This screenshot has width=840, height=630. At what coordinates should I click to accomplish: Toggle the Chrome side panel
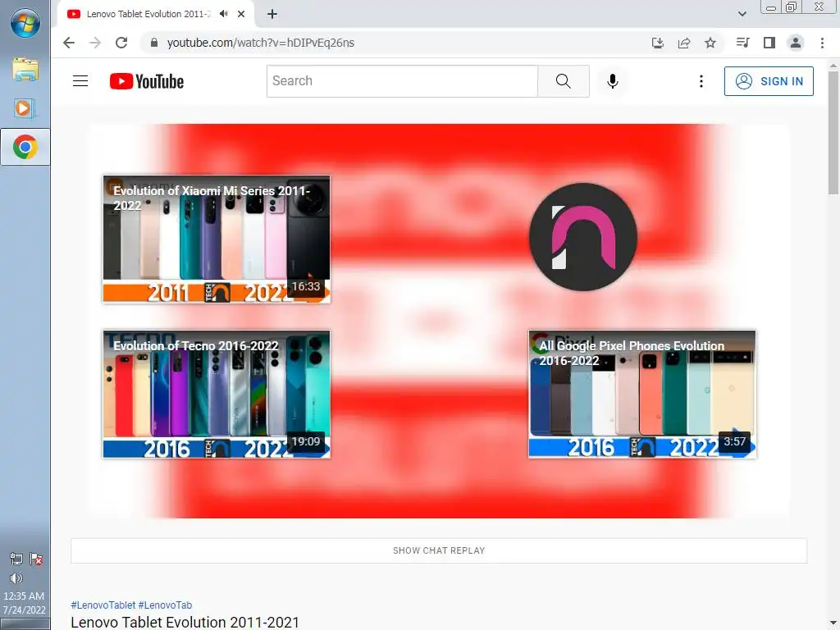click(x=769, y=43)
